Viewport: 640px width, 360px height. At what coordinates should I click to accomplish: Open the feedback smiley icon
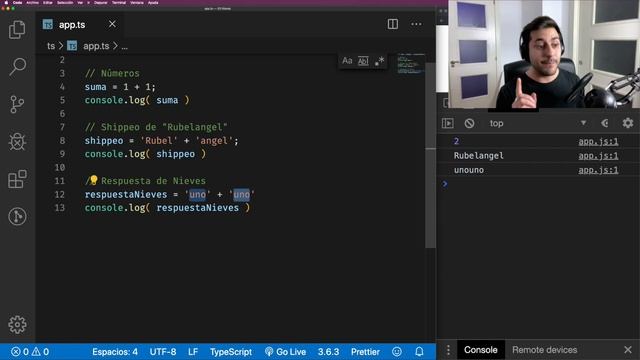click(x=397, y=351)
